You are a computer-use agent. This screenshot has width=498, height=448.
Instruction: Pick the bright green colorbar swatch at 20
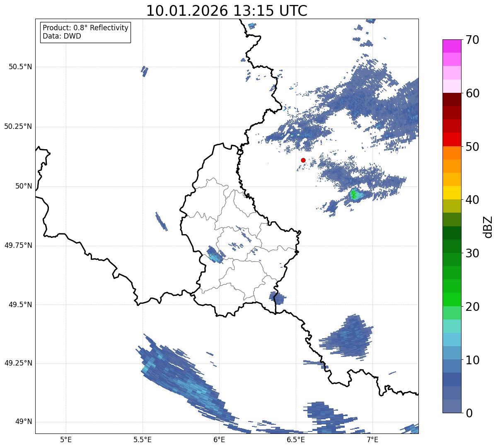click(452, 300)
